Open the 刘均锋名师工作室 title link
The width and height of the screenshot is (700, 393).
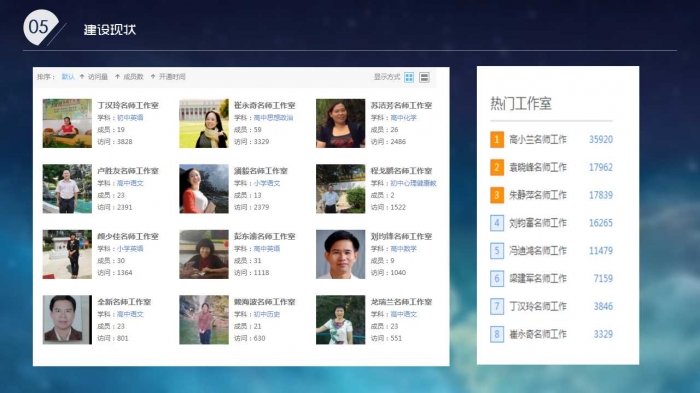tap(401, 236)
